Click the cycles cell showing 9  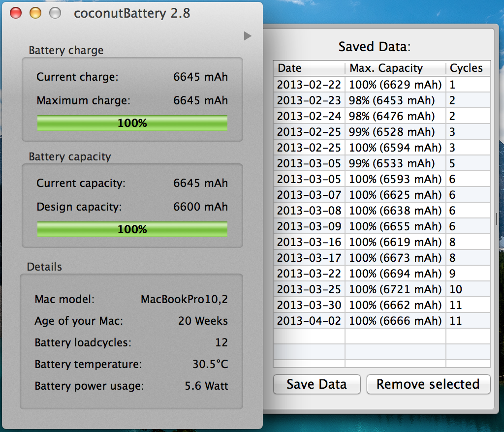coord(468,274)
